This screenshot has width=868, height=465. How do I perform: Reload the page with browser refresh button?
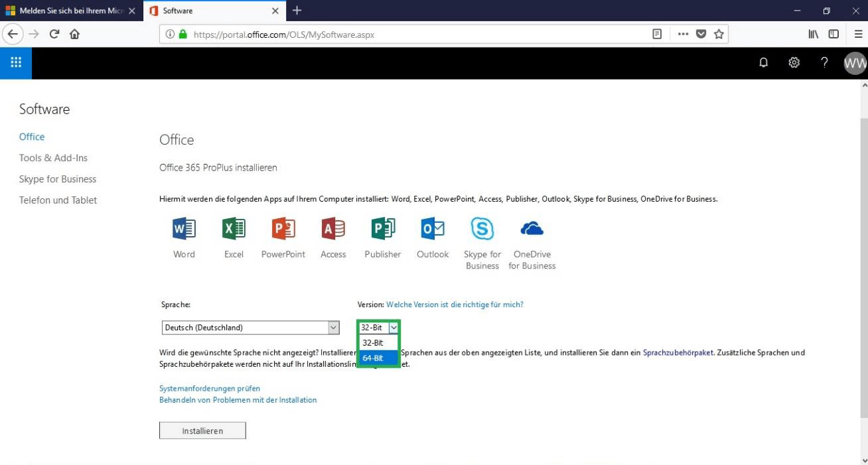pyautogui.click(x=54, y=34)
